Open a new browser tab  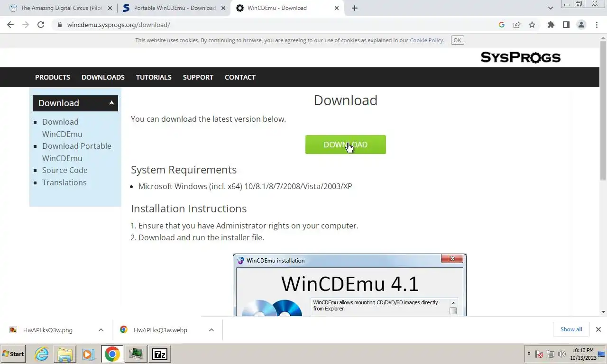[x=354, y=8]
